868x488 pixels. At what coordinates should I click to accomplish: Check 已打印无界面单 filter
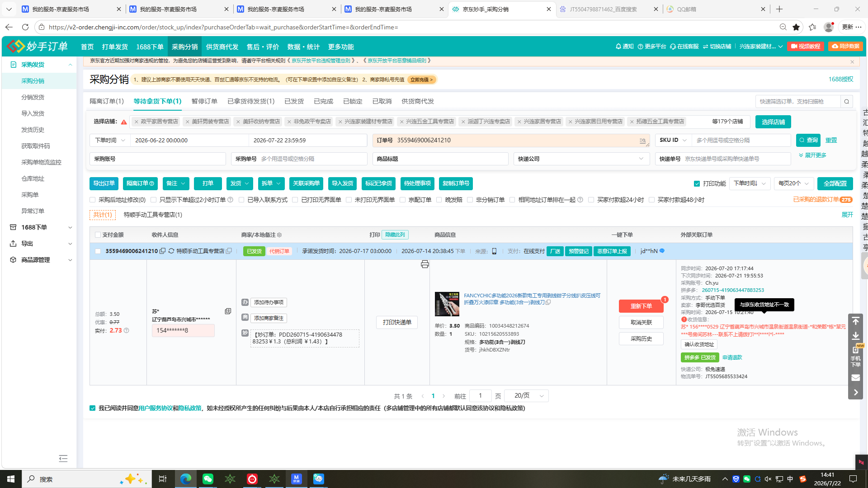295,200
